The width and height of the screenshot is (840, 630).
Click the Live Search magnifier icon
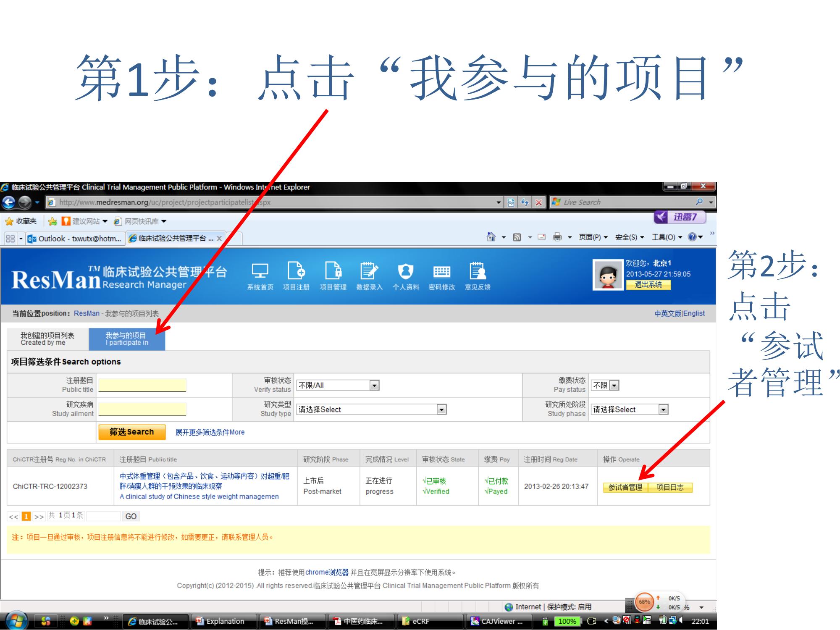[699, 202]
